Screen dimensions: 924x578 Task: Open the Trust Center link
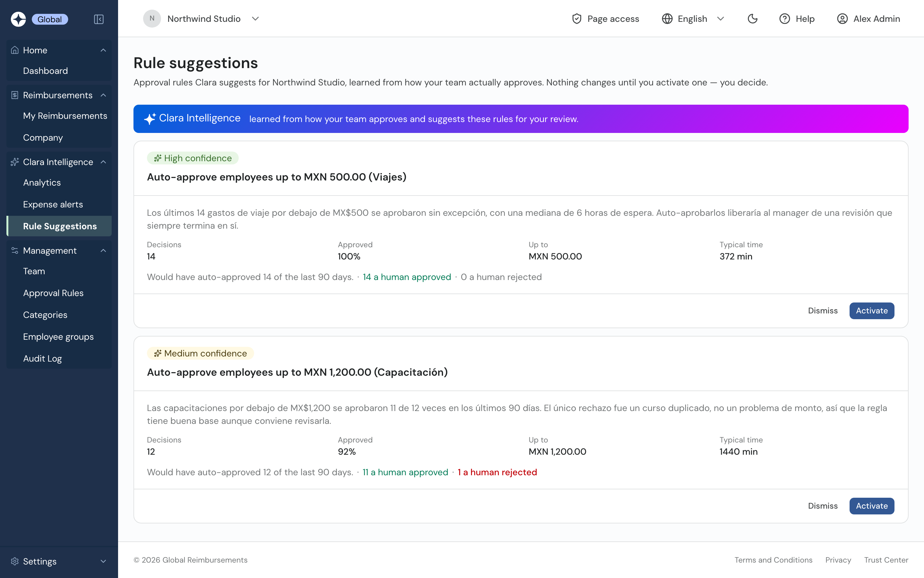pos(886,560)
